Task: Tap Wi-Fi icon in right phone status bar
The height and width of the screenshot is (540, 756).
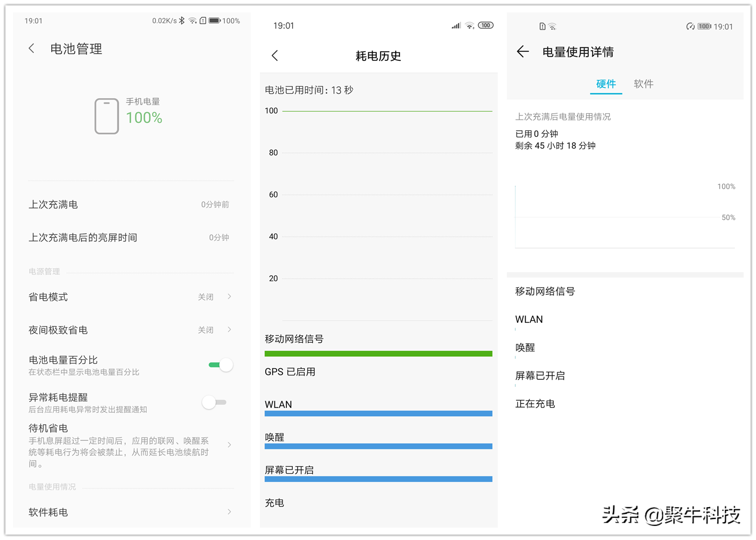Action: [x=552, y=26]
